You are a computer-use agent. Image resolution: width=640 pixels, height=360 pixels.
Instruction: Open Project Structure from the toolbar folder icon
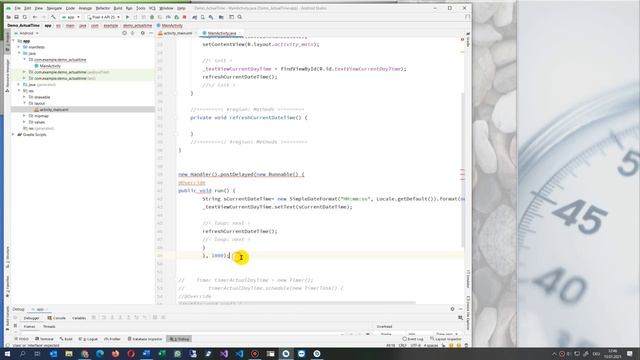point(221,17)
